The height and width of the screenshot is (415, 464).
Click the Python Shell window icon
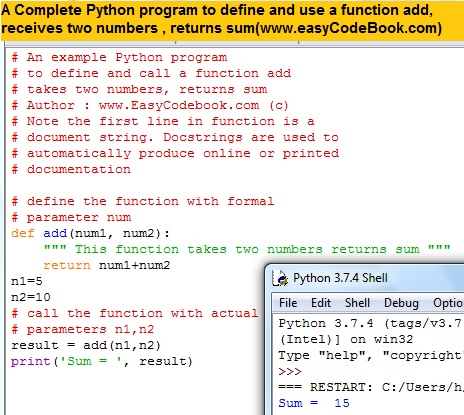coord(280,278)
